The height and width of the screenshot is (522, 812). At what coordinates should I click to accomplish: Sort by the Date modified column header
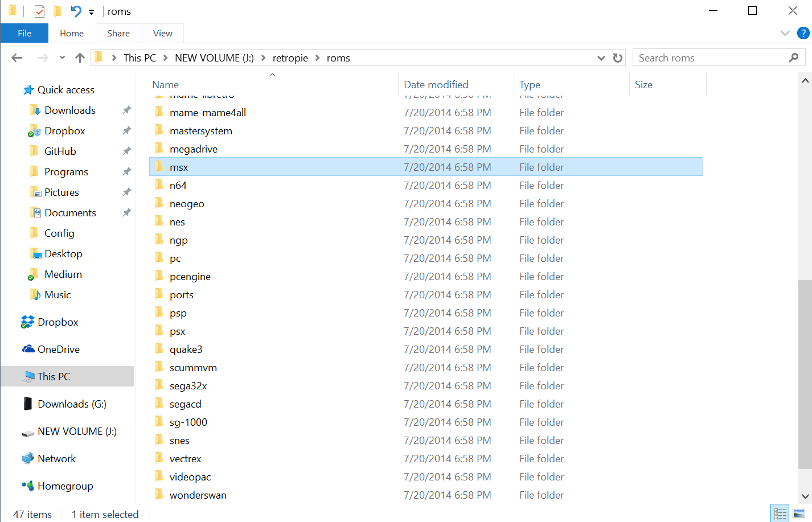pyautogui.click(x=436, y=85)
